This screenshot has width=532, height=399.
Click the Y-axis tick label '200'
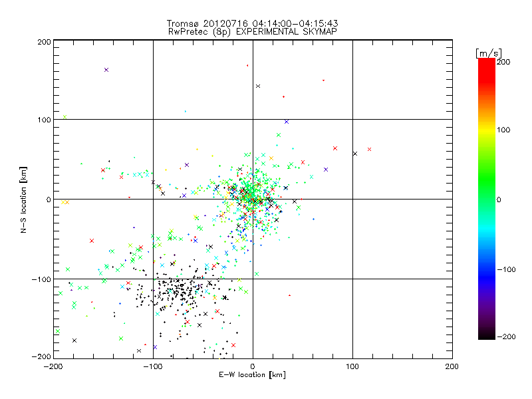[x=44, y=42]
